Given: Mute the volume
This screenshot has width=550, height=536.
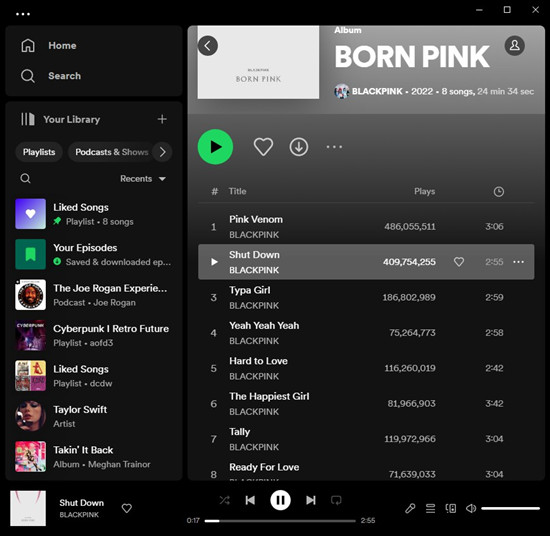Looking at the screenshot, I should [471, 508].
